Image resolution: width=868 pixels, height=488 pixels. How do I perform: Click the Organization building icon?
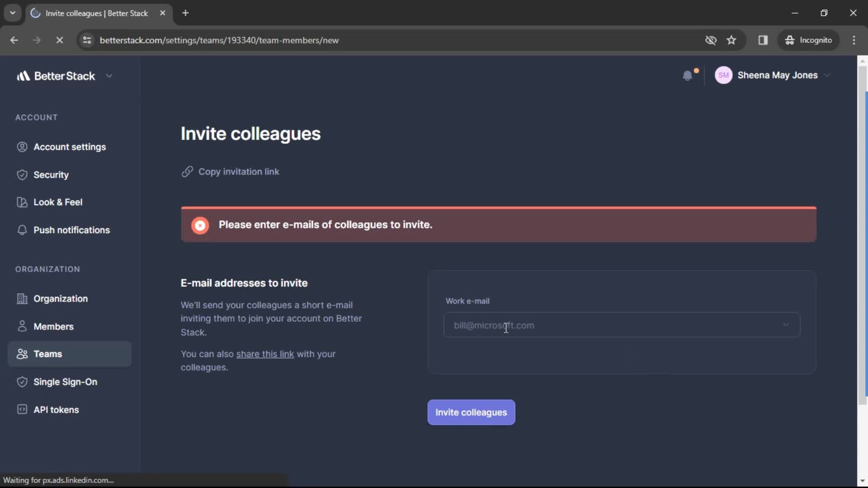22,299
